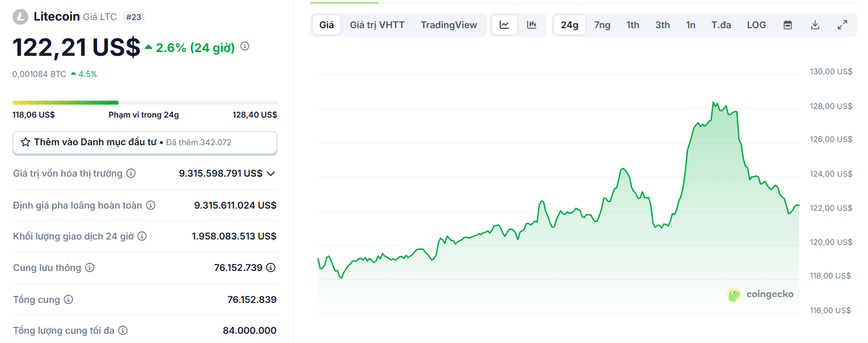Show info for Giá trị vốn hóa thị trường
Screen dimensions: 868x343
click(131, 173)
